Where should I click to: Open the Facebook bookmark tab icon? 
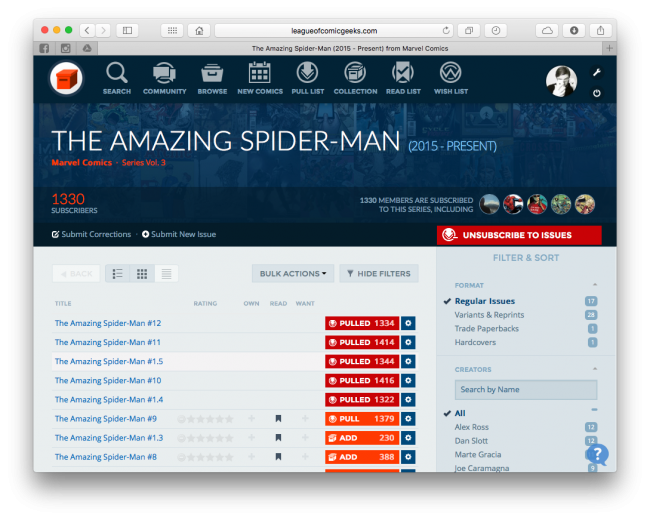pos(44,49)
